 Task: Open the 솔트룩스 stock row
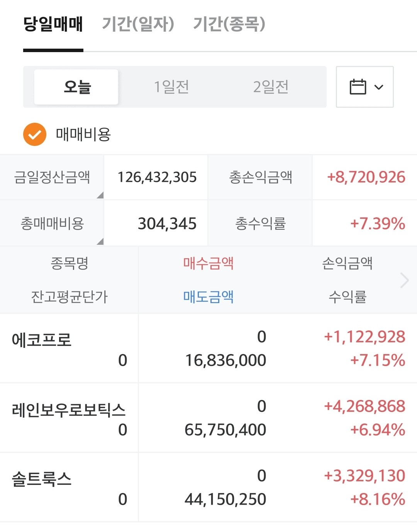[42, 479]
